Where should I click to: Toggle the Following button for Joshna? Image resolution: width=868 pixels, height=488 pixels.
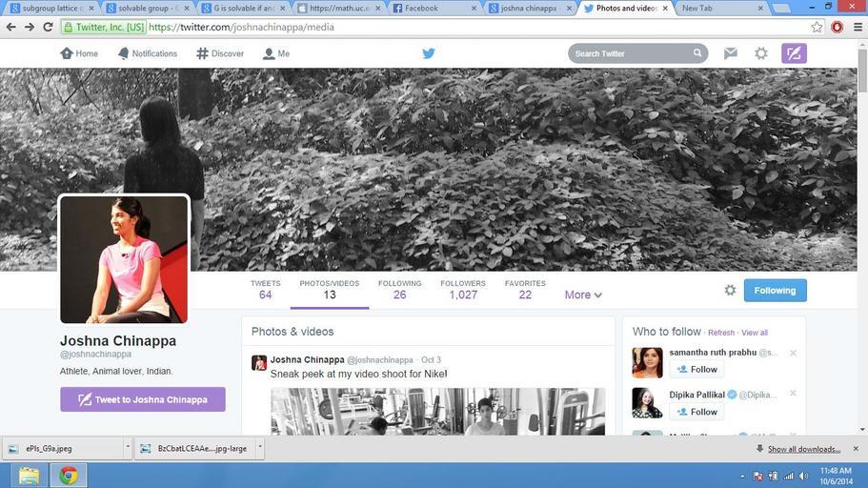[x=775, y=290]
